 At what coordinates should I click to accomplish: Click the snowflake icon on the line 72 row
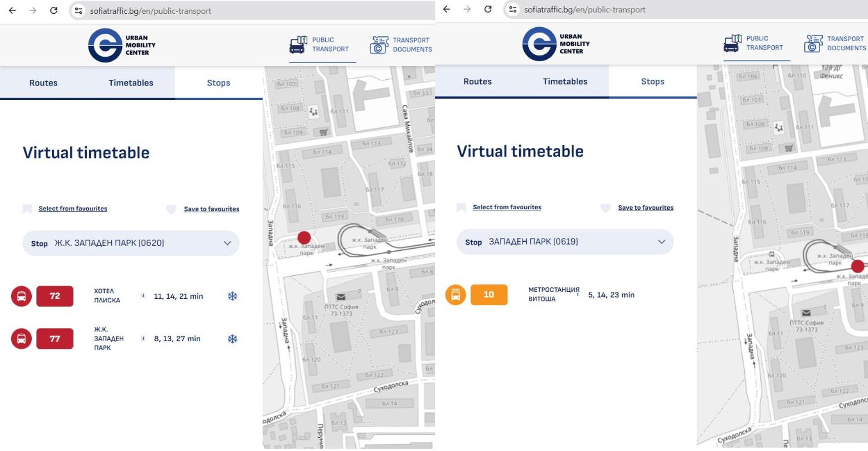[x=233, y=296]
